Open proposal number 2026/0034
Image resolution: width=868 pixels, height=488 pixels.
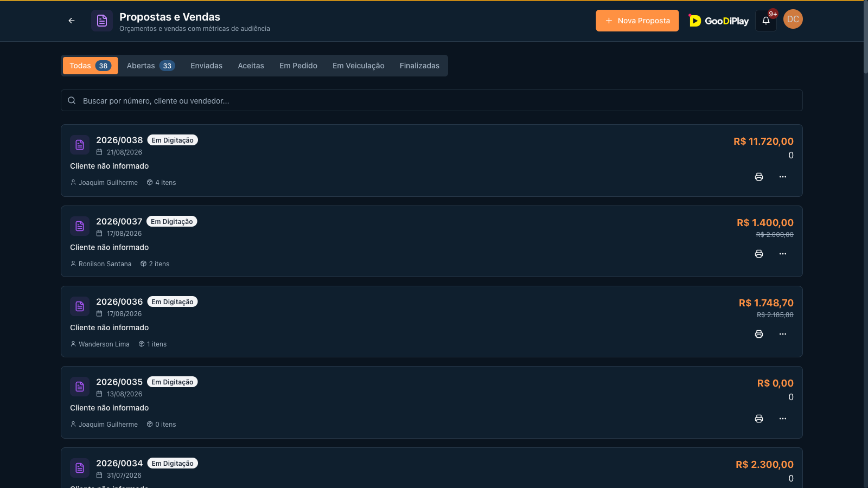(x=119, y=463)
